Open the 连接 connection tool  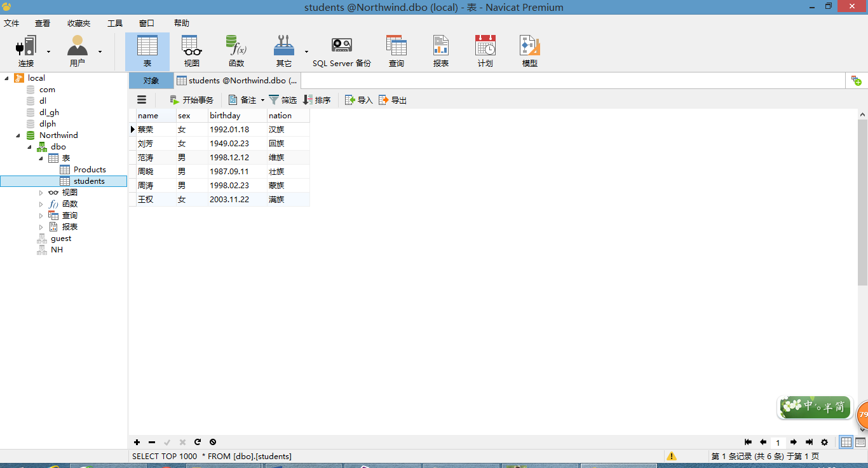point(26,52)
